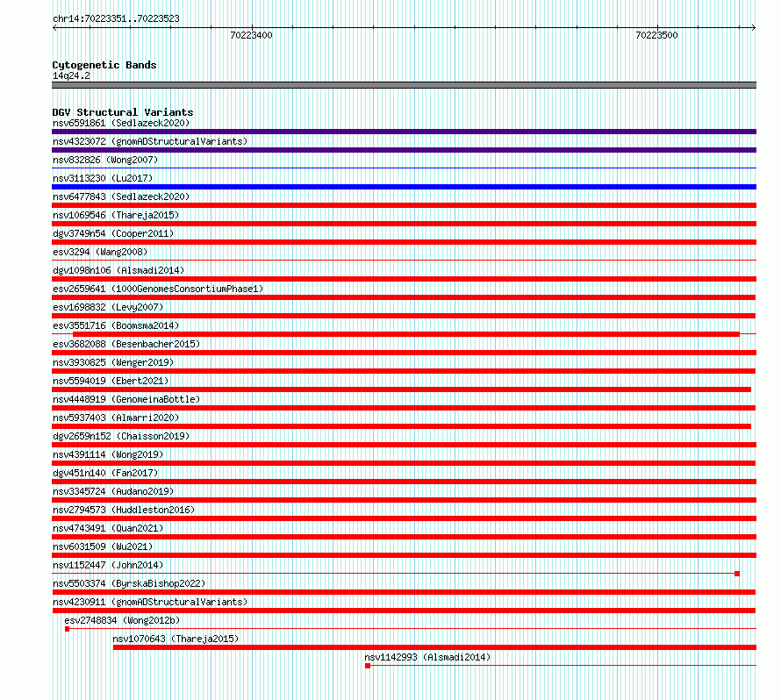
Task: Open the nsv832826 (Wong2007) variant
Action: tap(105, 160)
